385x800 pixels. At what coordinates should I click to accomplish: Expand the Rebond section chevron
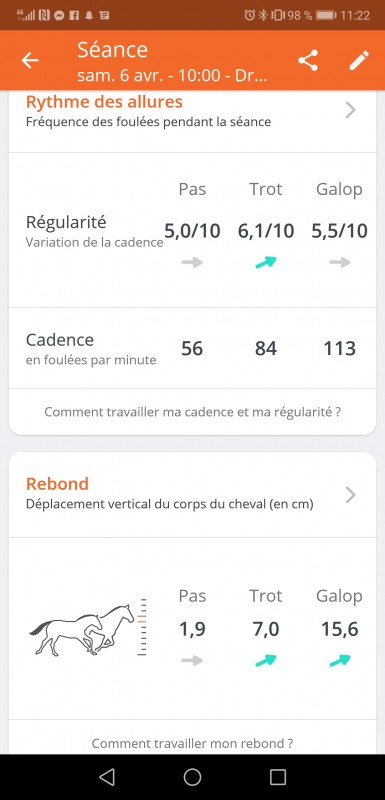(x=350, y=495)
